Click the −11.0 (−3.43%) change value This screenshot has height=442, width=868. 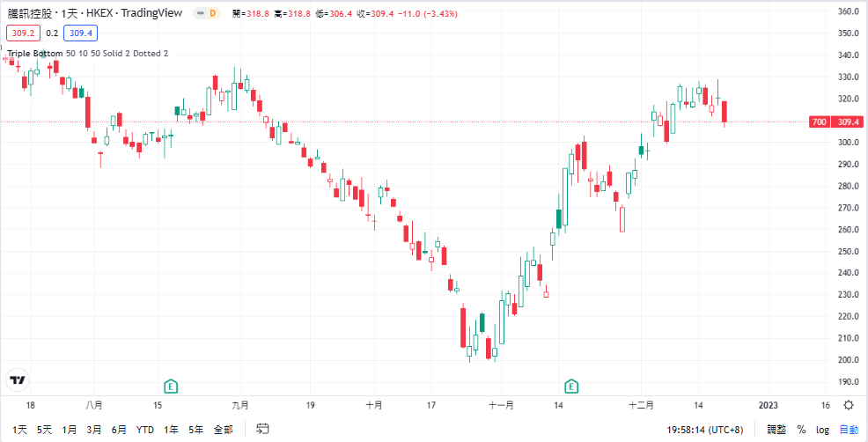(x=427, y=13)
